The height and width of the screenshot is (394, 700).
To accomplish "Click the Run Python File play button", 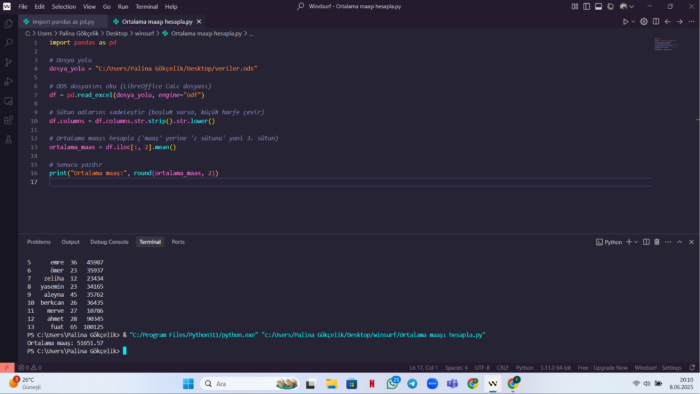I will 625,21.
